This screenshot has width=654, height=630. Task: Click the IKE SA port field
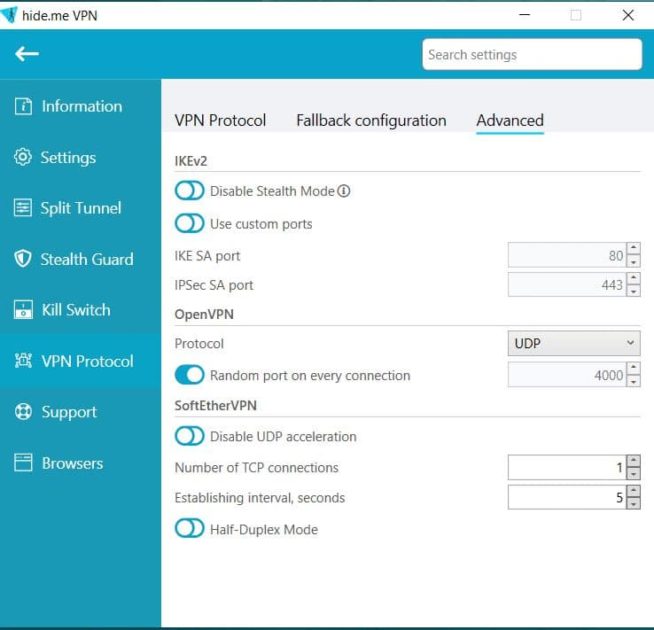(567, 255)
